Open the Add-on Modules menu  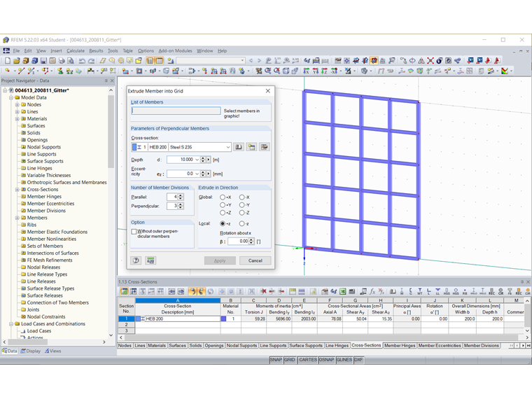(x=175, y=51)
